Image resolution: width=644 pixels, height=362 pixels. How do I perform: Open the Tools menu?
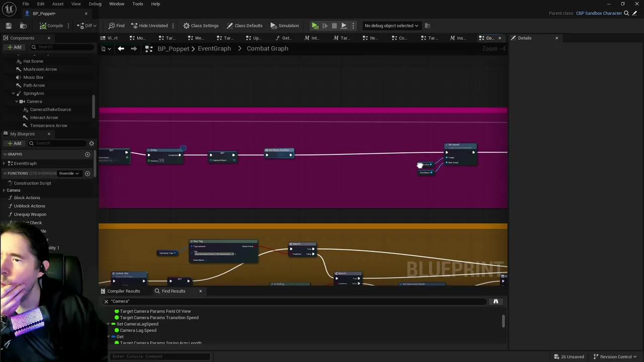pyautogui.click(x=137, y=4)
